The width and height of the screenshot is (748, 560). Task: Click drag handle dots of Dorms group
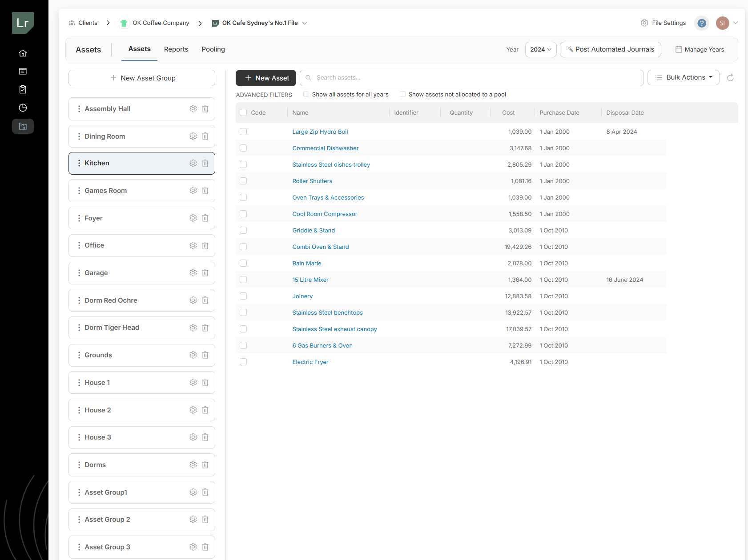pyautogui.click(x=79, y=465)
